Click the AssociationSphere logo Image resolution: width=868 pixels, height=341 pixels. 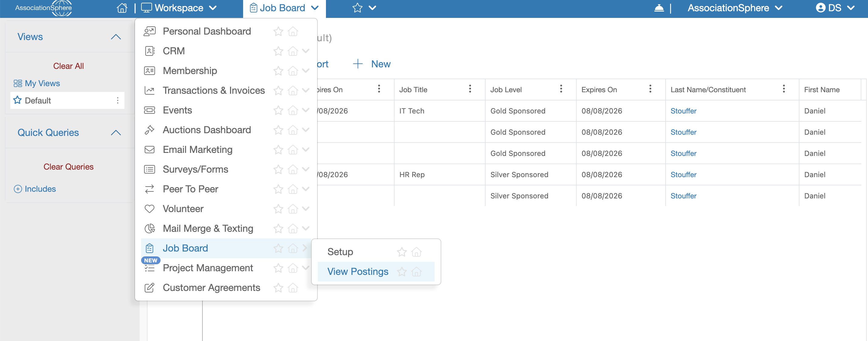(x=43, y=8)
